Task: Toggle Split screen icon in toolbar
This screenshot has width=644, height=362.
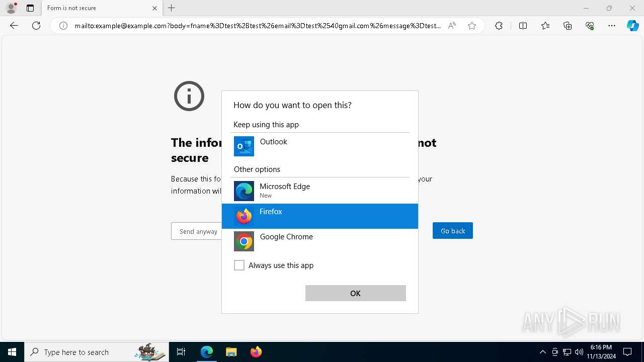Action: tap(523, 26)
